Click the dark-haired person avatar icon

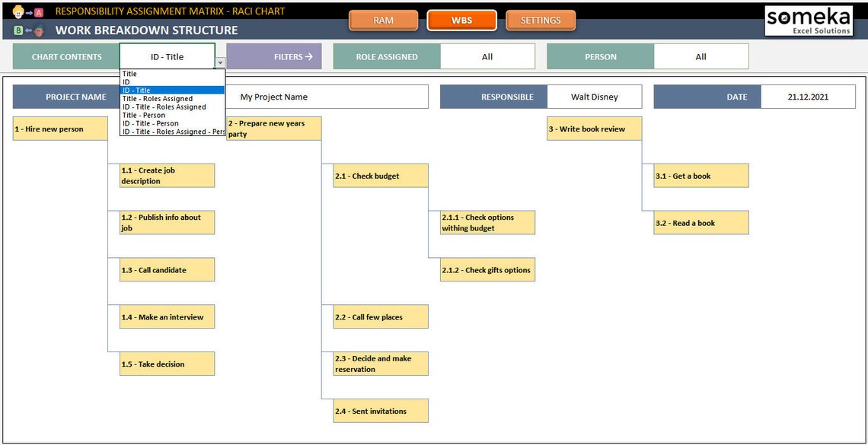click(x=38, y=30)
